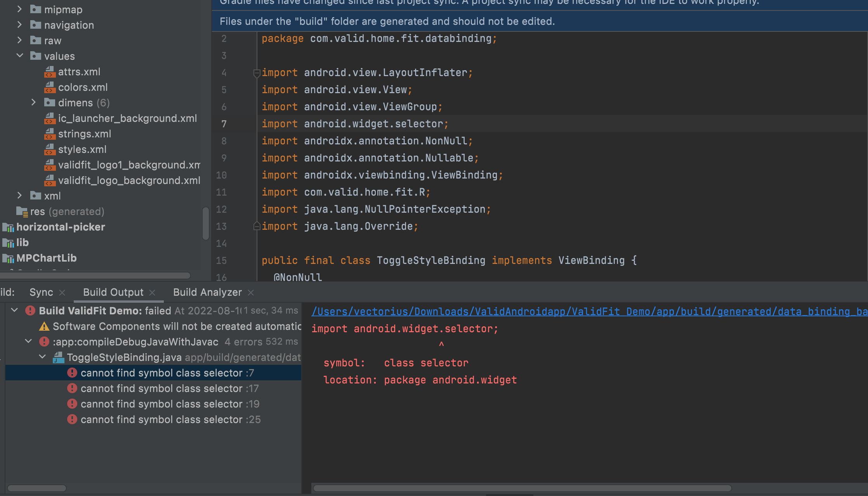Click the import fold marker on line 4
The height and width of the screenshot is (496, 868).
[257, 73]
